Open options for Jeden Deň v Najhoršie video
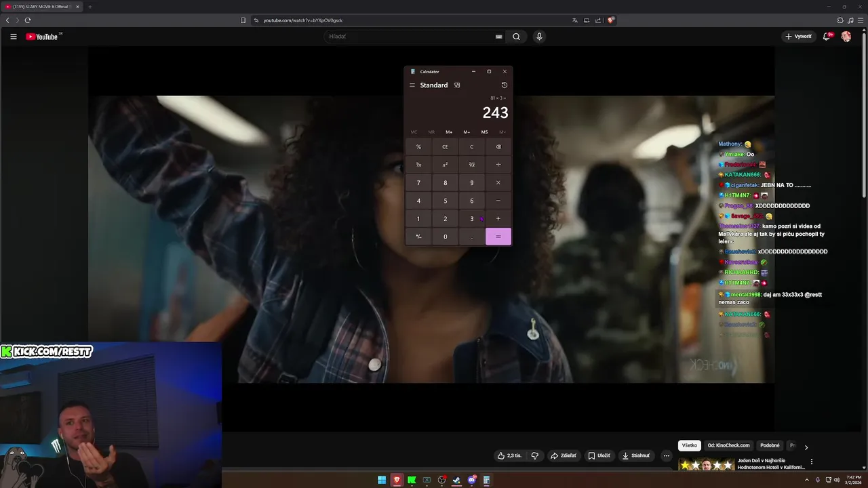 811,462
